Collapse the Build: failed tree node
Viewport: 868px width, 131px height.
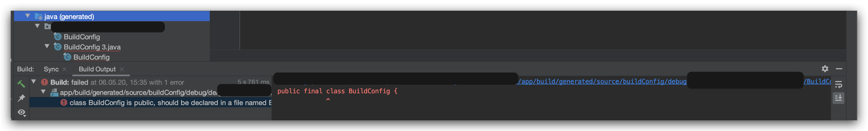(34, 82)
